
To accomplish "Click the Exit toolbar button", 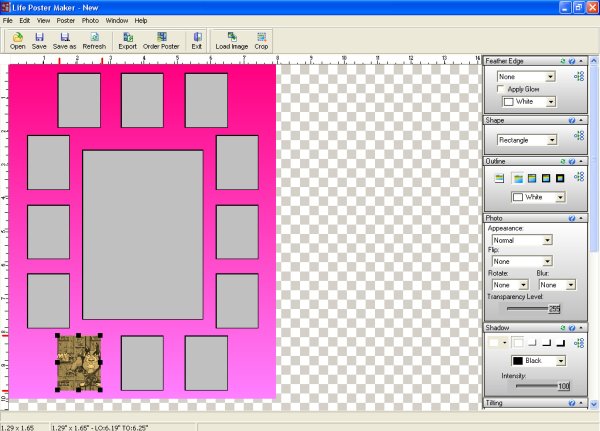I will tap(196, 40).
